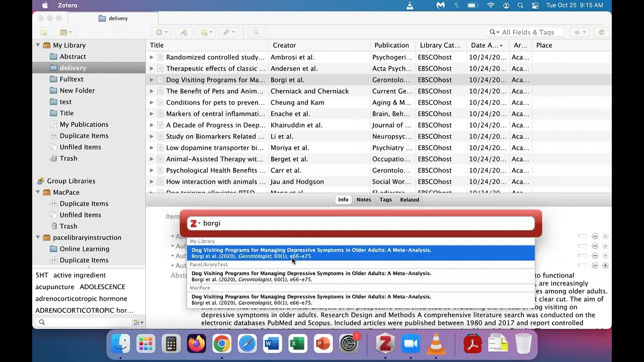Choose the My Library Borgi citation result
The width and height of the screenshot is (644, 362).
coord(361,253)
